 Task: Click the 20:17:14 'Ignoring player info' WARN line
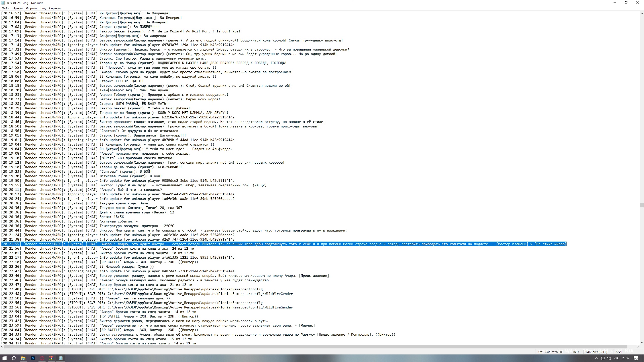(118, 45)
